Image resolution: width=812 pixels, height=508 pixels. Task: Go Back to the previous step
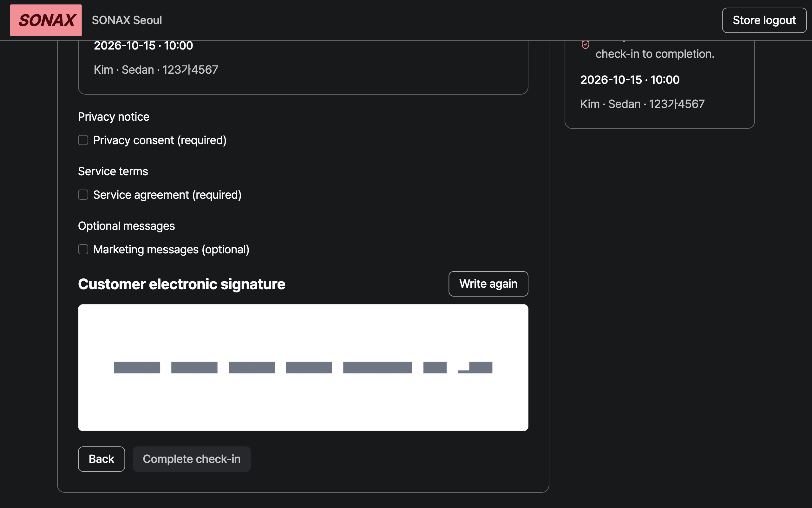(101, 459)
